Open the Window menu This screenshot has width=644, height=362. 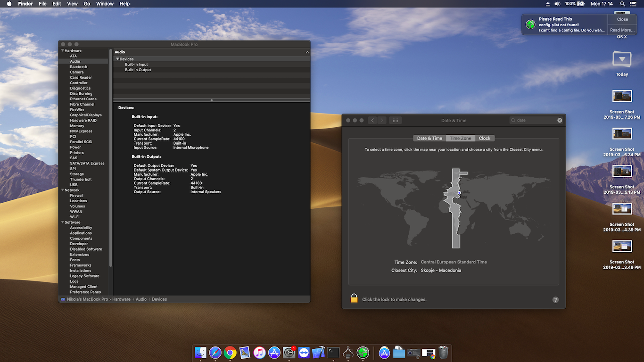coord(105,3)
